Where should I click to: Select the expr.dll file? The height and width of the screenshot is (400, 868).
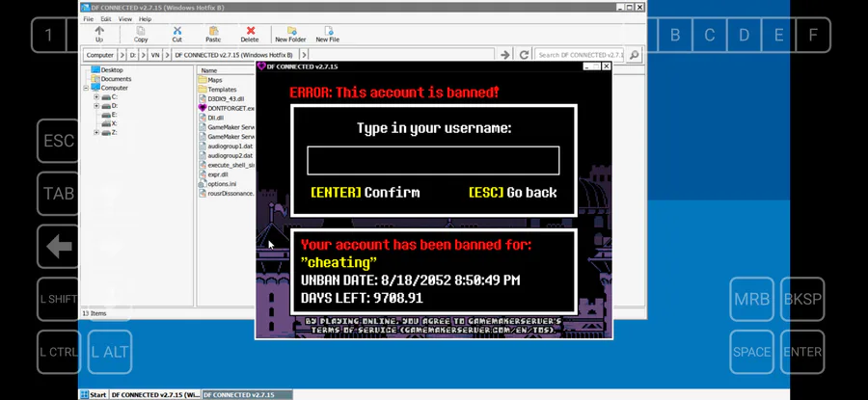pyautogui.click(x=213, y=174)
